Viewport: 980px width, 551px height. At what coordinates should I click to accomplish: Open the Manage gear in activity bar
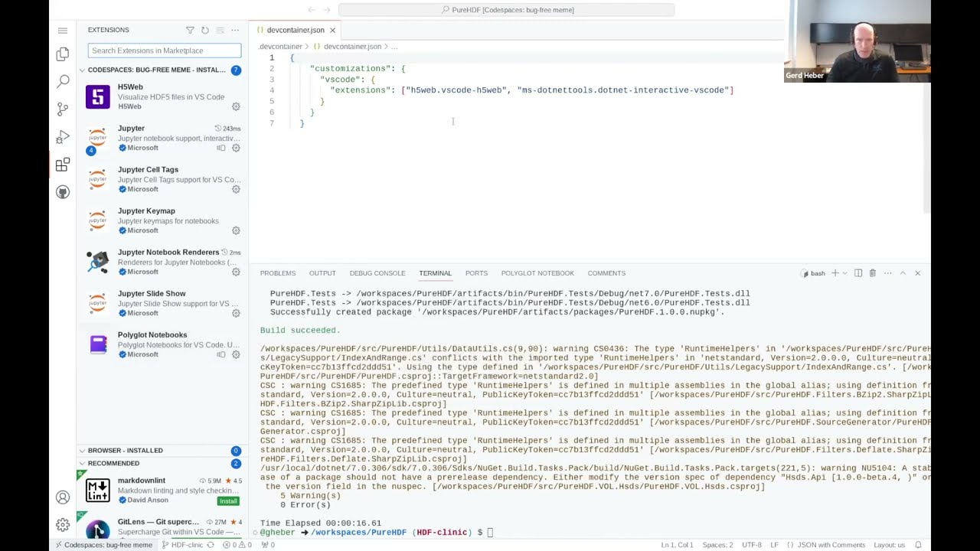pyautogui.click(x=63, y=525)
